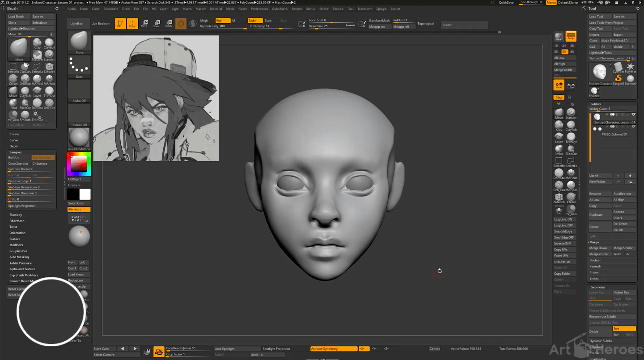Toggle Activate Symmetry
Screen dimensions: 644x360
click(334, 348)
